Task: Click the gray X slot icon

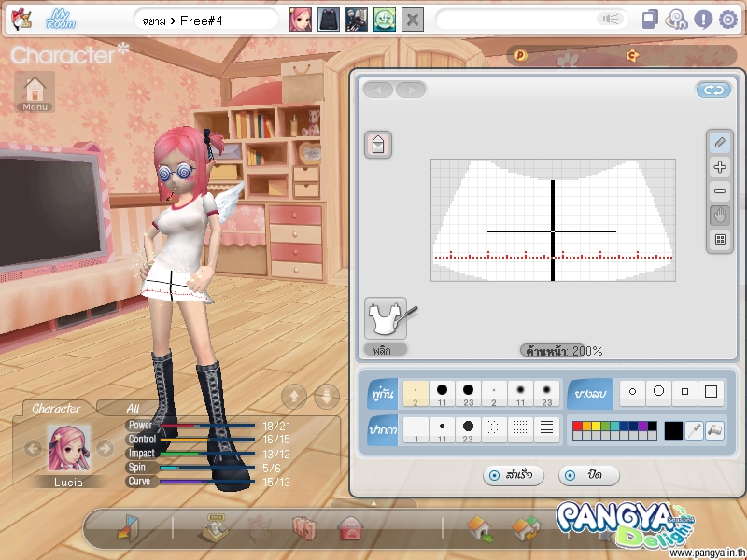Action: click(x=413, y=20)
